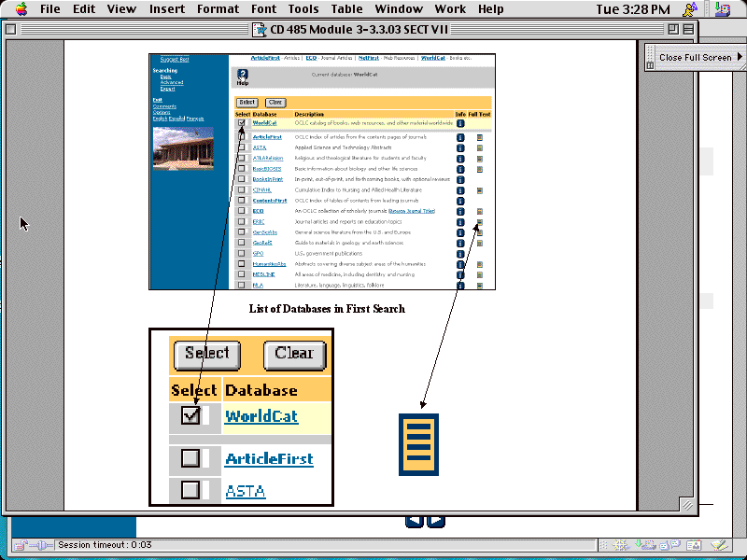Click the large Clear button
The image size is (747, 560).
[x=294, y=355]
